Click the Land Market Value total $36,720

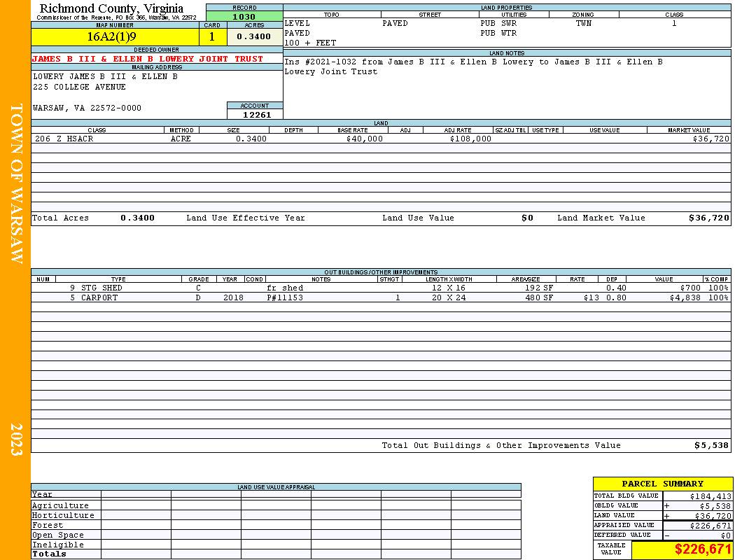point(708,218)
